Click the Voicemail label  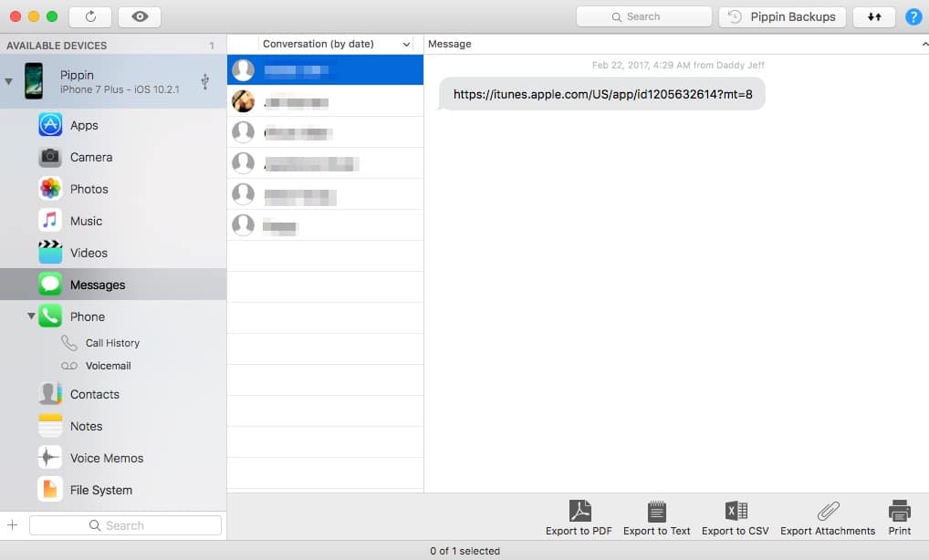[108, 366]
